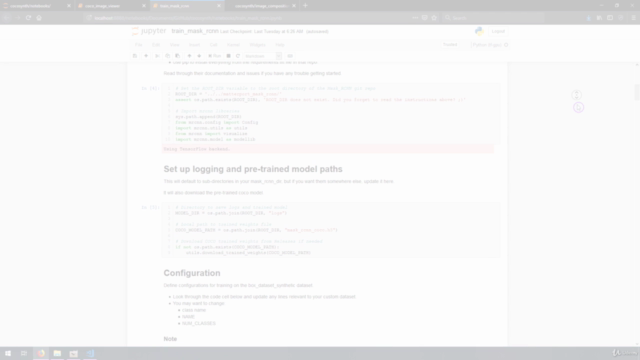Screen dimensions: 640x360
Task: Open the Help menu
Action: click(x=280, y=45)
